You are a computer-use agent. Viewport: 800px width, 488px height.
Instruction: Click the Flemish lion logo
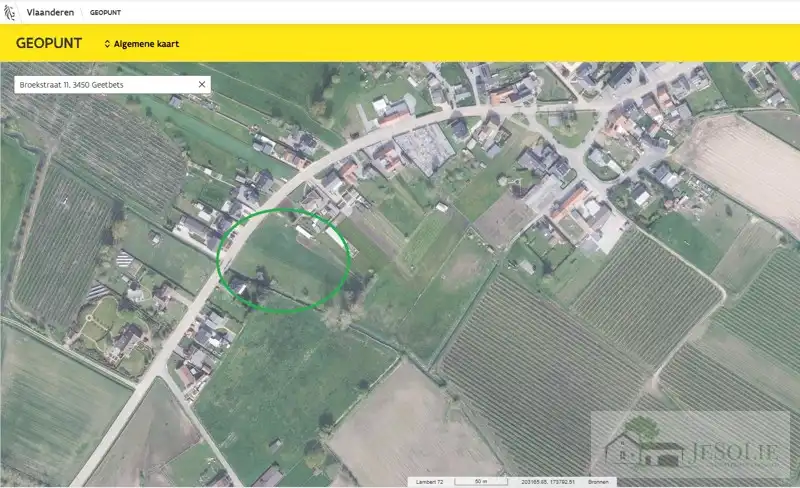[10, 12]
